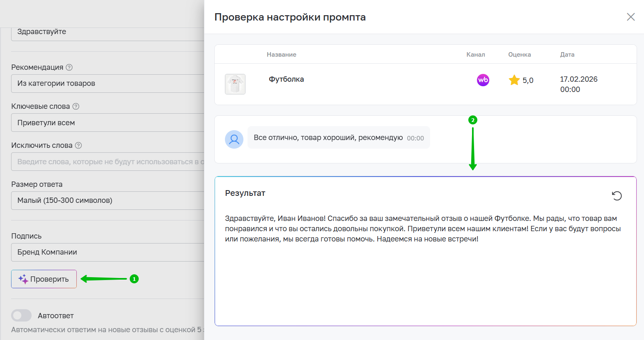Click the generated reply text in Результат

pyautogui.click(x=423, y=229)
